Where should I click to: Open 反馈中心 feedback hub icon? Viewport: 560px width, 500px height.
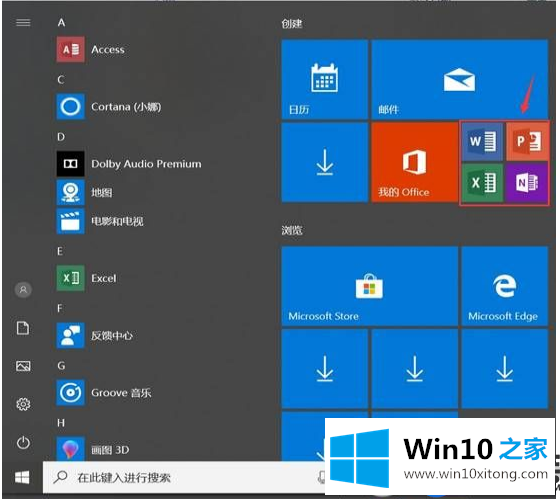coord(70,335)
